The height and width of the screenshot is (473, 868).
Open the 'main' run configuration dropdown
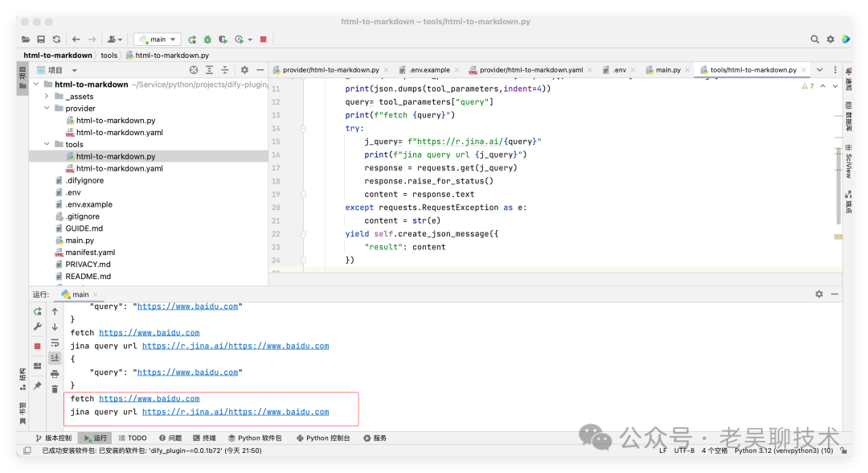(158, 39)
